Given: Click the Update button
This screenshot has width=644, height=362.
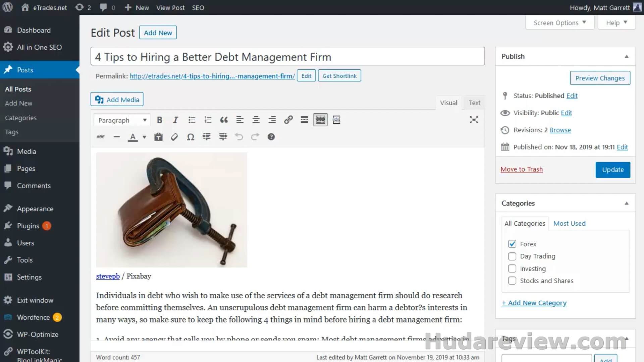Looking at the screenshot, I should pos(612,170).
